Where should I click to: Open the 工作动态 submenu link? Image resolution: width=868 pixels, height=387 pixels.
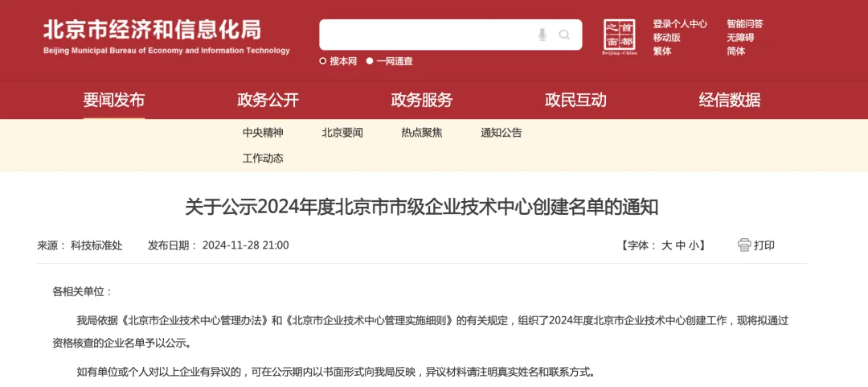tap(263, 159)
